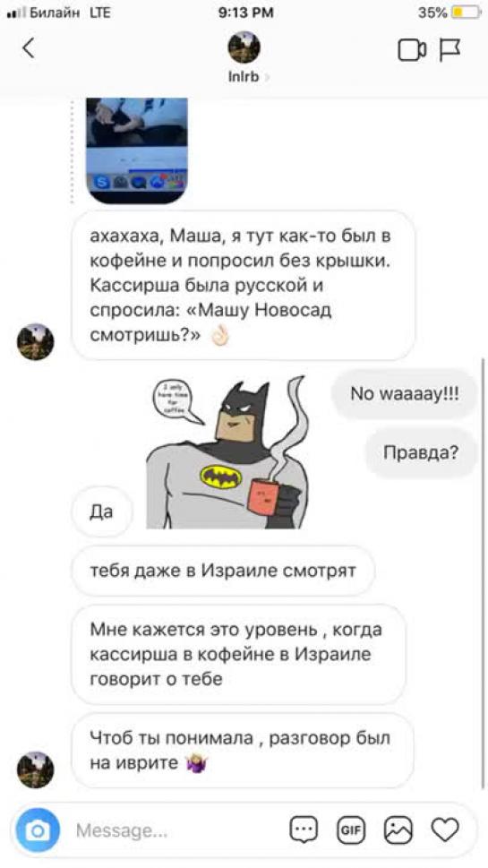Open the shared screenshot thumbnail
This screenshot has width=488, height=868.
point(137,150)
